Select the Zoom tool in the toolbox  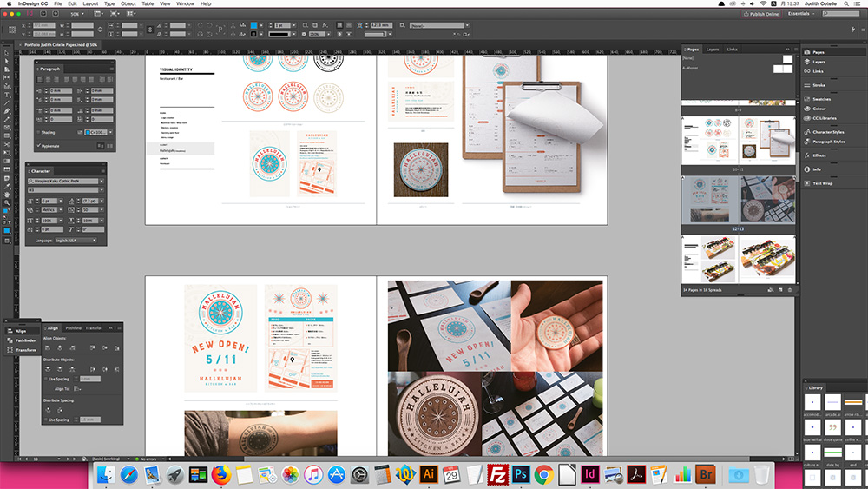click(7, 202)
